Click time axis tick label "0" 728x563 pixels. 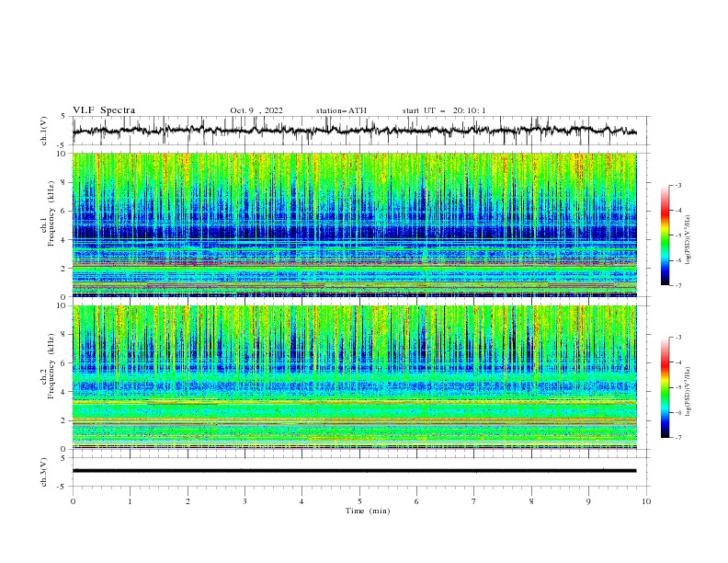tap(73, 501)
